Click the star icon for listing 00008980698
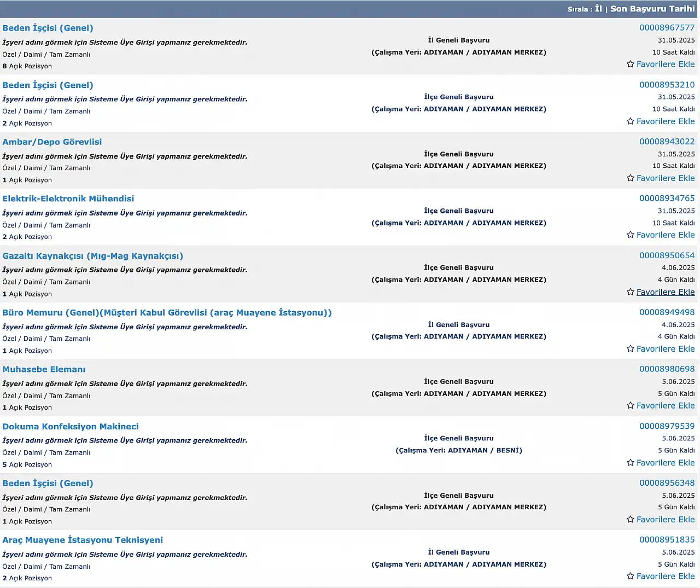 pyautogui.click(x=631, y=406)
